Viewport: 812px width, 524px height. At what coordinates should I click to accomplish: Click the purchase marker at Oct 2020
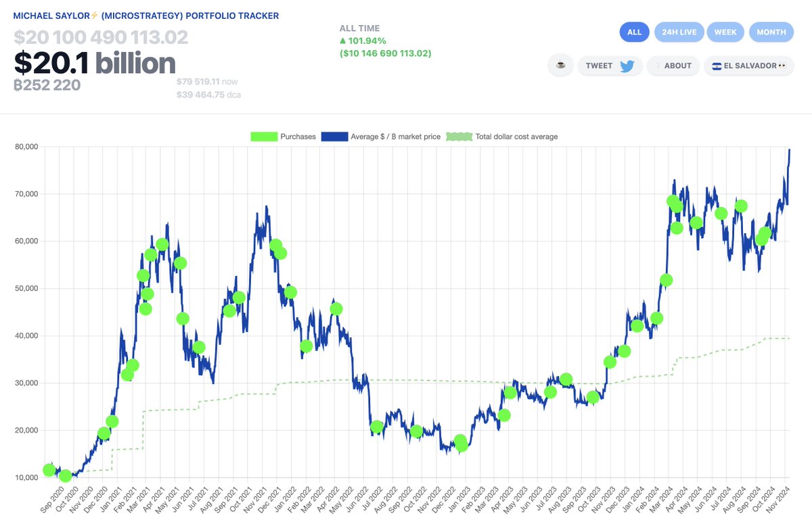pyautogui.click(x=65, y=476)
